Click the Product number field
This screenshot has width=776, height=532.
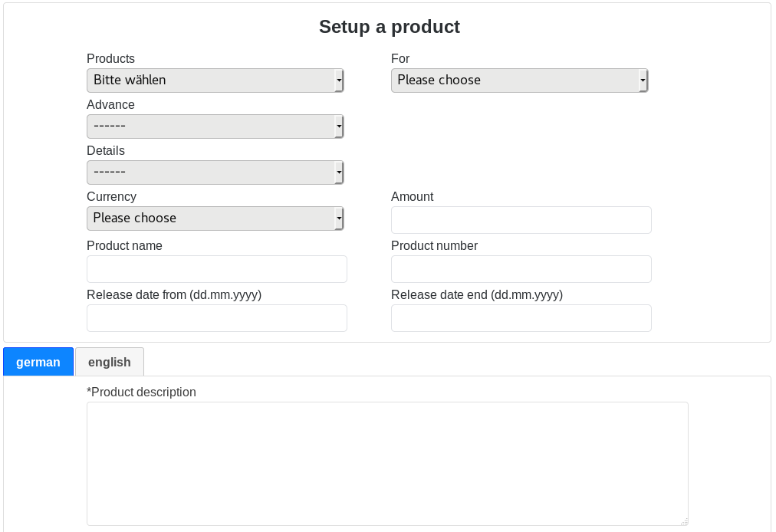click(x=521, y=269)
